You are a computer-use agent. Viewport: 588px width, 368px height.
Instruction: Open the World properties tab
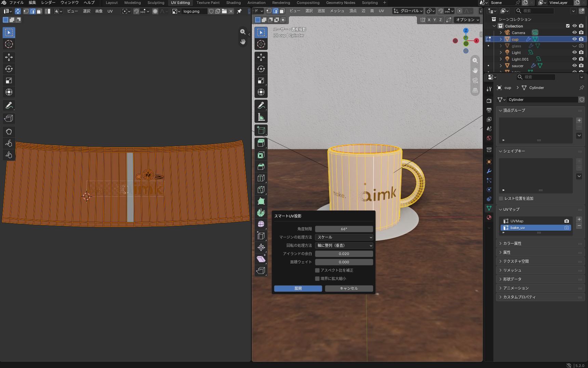pyautogui.click(x=489, y=138)
